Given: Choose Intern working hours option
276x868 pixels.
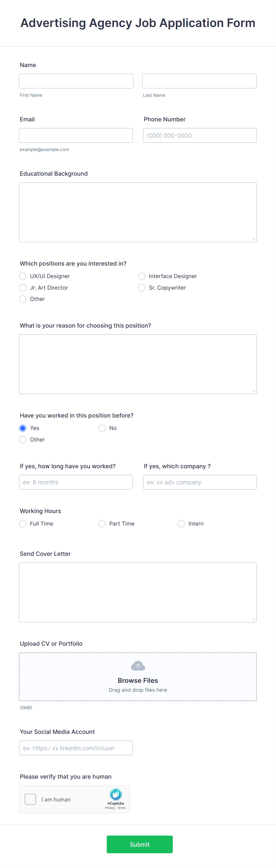Looking at the screenshot, I should click(x=181, y=523).
